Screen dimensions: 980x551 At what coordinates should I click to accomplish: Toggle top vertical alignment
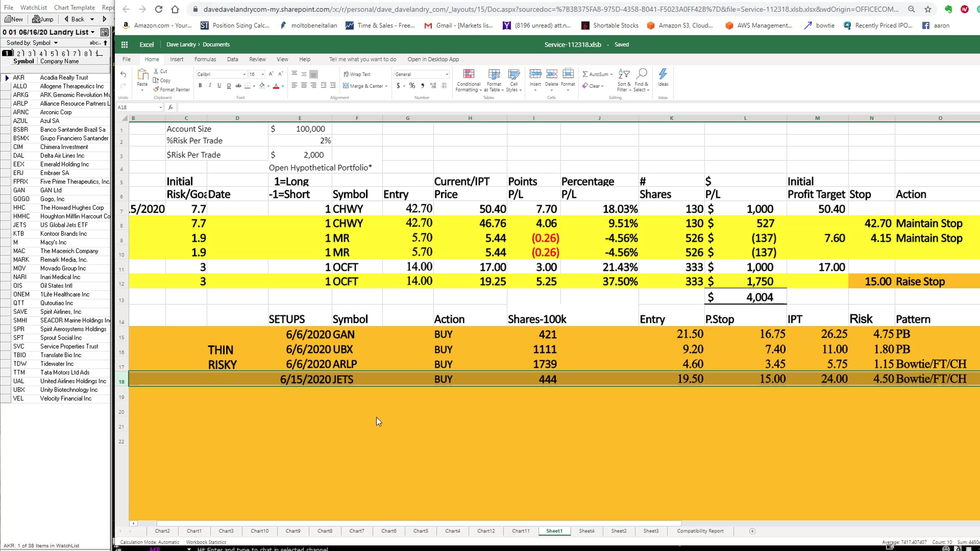(294, 74)
